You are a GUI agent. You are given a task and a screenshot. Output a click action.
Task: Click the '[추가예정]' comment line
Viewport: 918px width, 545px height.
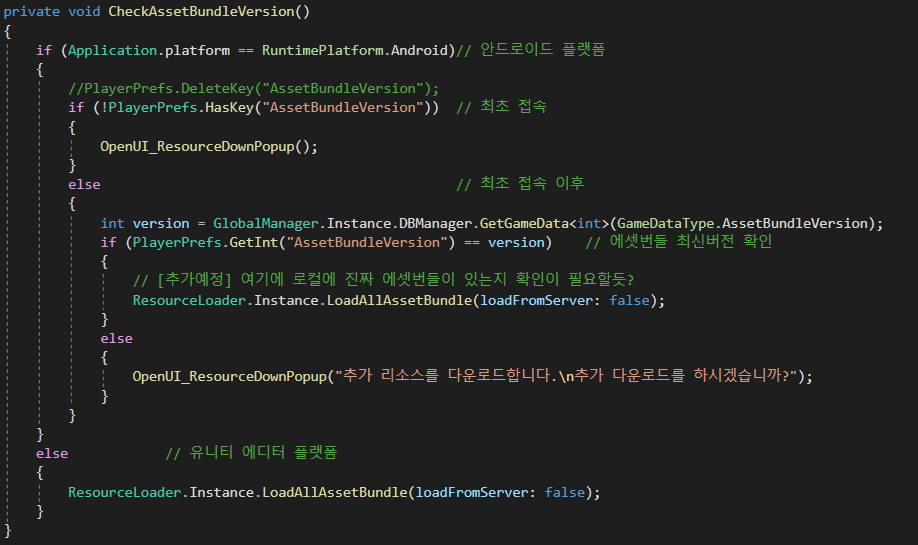383,280
